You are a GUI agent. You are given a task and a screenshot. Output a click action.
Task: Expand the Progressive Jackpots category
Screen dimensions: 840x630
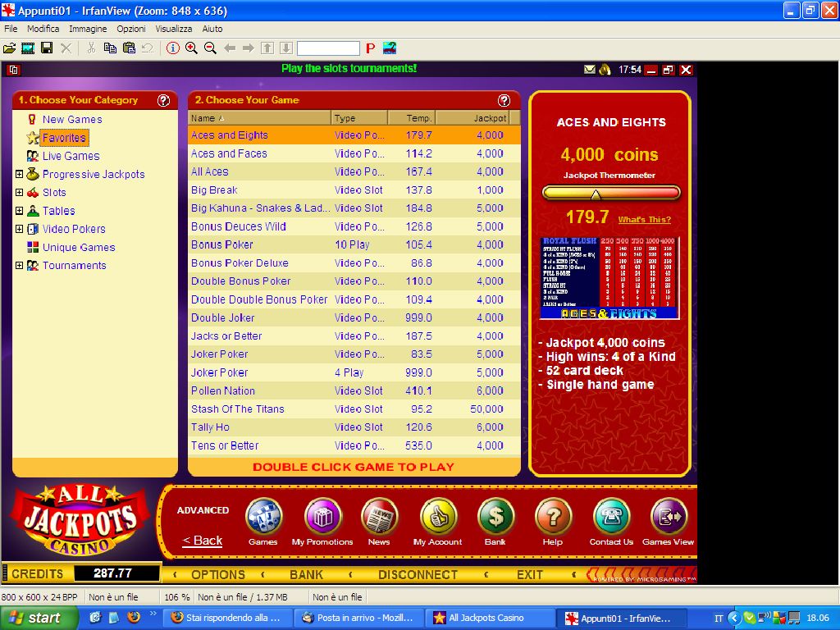tap(20, 174)
